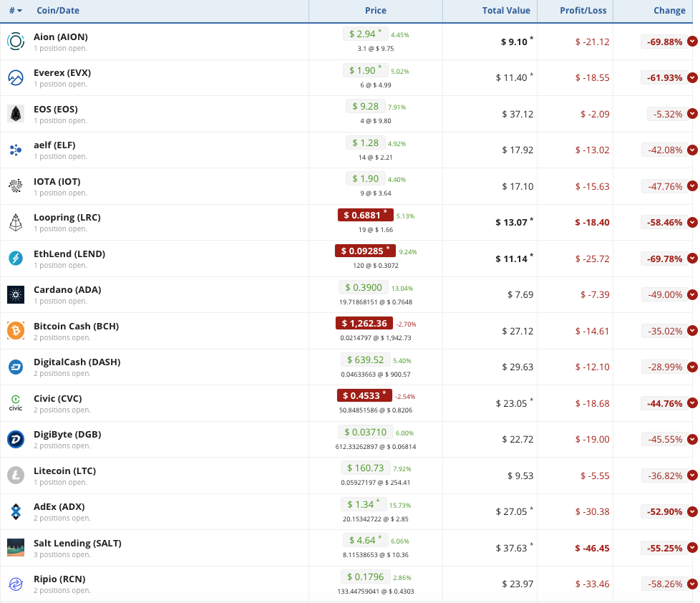Screen dimensions: 700x603
Task: Click the $ 639.52 DASH price badge
Action: tap(366, 360)
